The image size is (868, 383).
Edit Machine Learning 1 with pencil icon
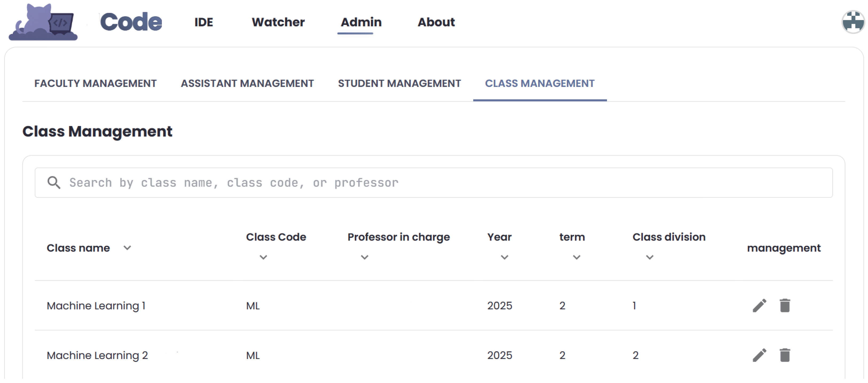tap(760, 306)
